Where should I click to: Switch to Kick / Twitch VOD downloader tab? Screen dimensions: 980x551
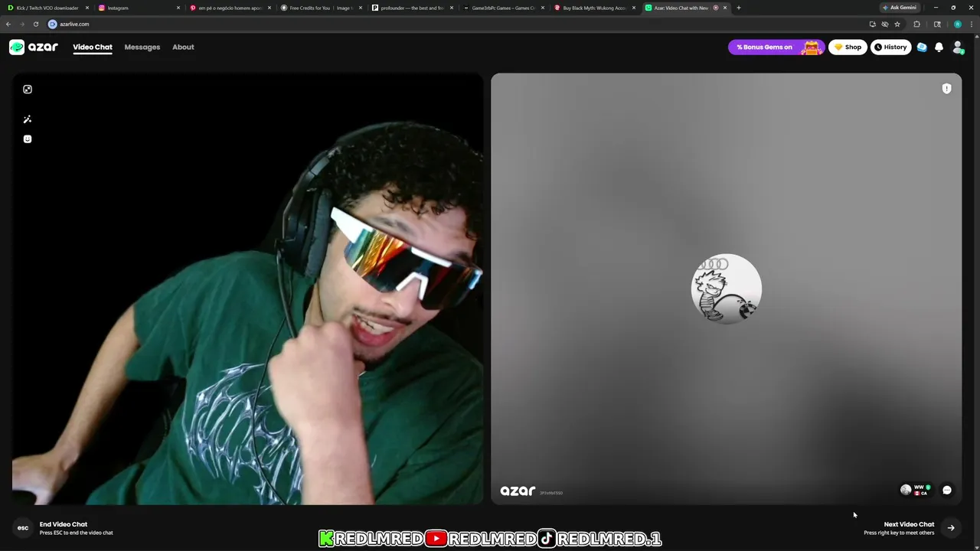point(47,8)
